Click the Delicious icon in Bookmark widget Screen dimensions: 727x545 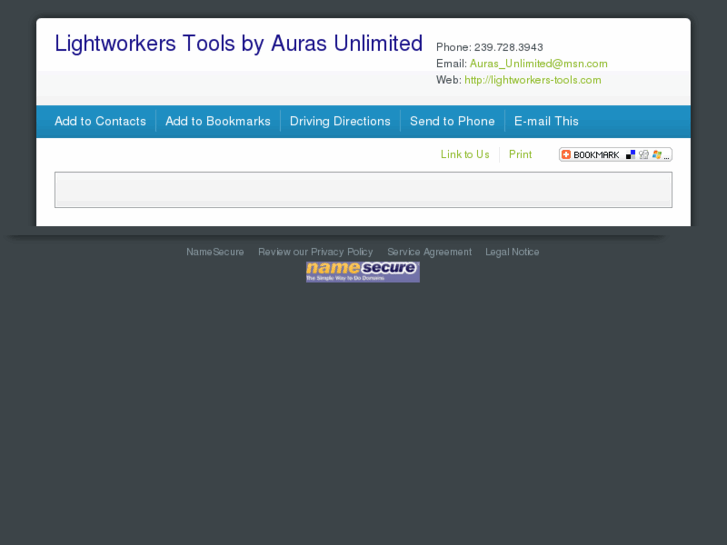(x=631, y=154)
